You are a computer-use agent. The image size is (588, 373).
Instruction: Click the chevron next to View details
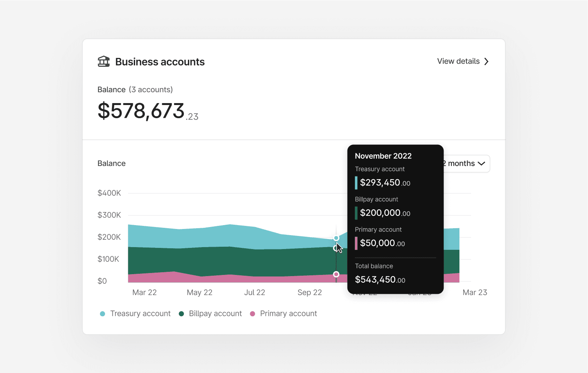click(486, 61)
